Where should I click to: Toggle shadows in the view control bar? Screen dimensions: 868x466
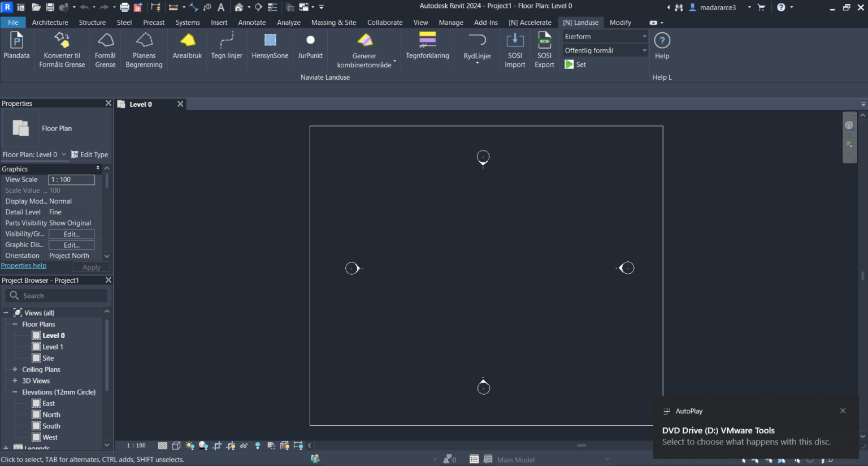tap(203, 446)
